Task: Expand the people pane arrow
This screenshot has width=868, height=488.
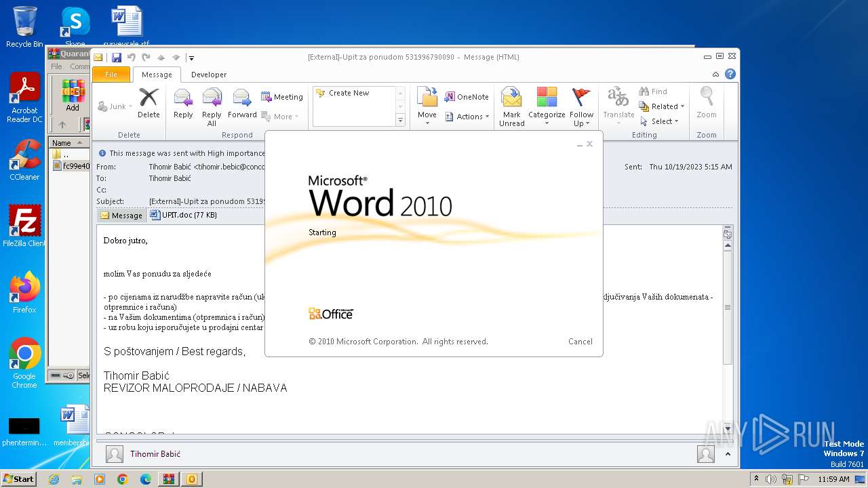Action: pos(728,454)
